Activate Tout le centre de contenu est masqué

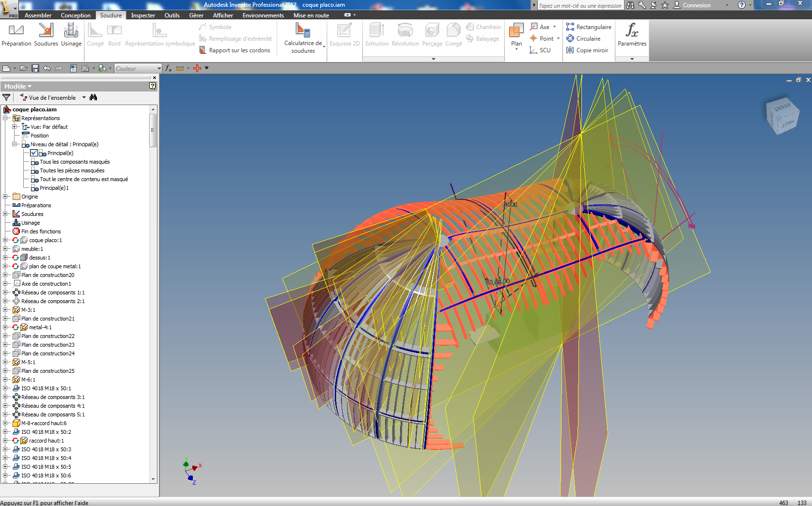(x=84, y=179)
